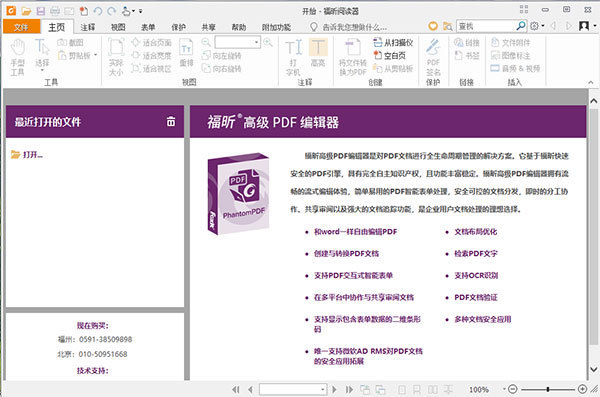Image resolution: width=600 pixels, height=397 pixels.
Task: Rotate view with 向右旋转
Action: coord(222,69)
